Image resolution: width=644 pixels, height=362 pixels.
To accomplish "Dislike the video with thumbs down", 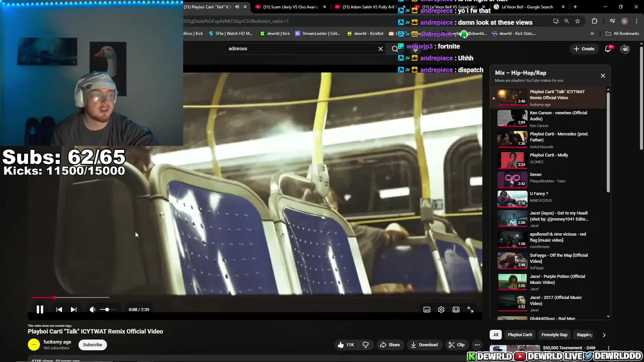I will [366, 345].
